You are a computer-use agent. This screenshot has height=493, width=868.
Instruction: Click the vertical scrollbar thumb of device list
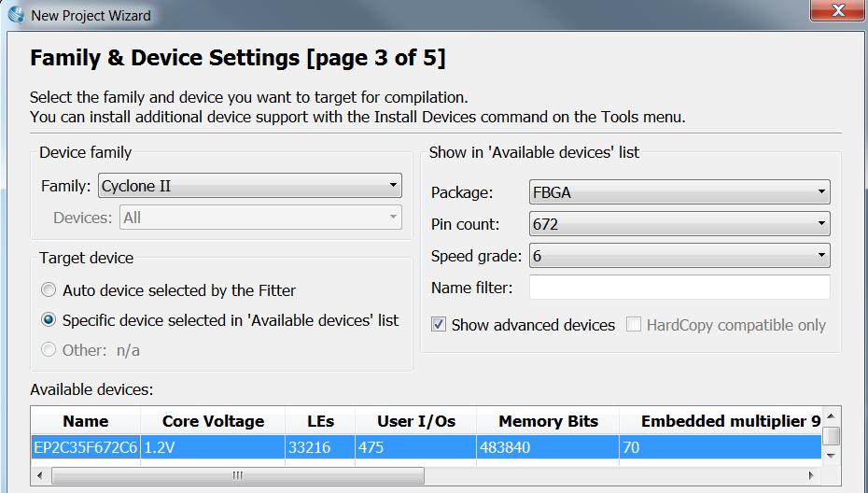pos(831,436)
